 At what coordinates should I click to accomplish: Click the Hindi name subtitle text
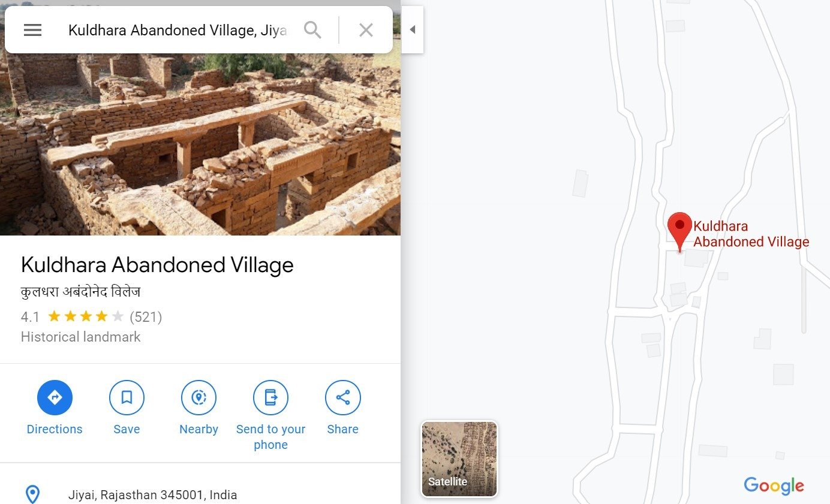pos(80,292)
